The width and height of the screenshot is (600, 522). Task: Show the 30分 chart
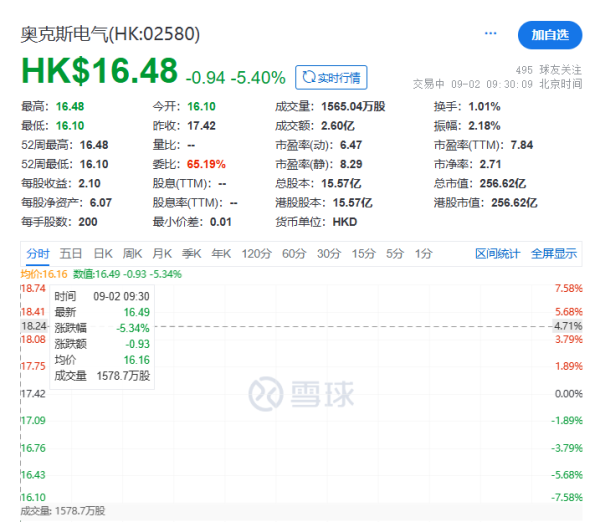329,253
